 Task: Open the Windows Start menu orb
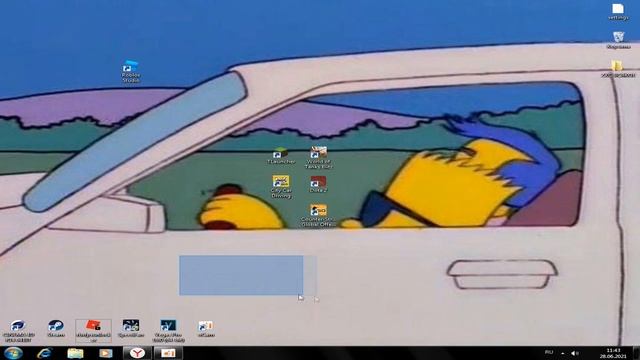pyautogui.click(x=13, y=353)
